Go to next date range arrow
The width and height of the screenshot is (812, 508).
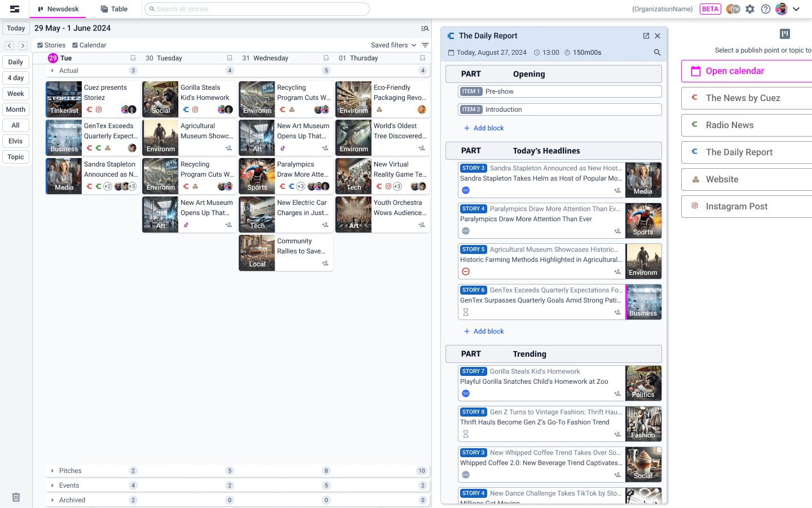pos(23,46)
